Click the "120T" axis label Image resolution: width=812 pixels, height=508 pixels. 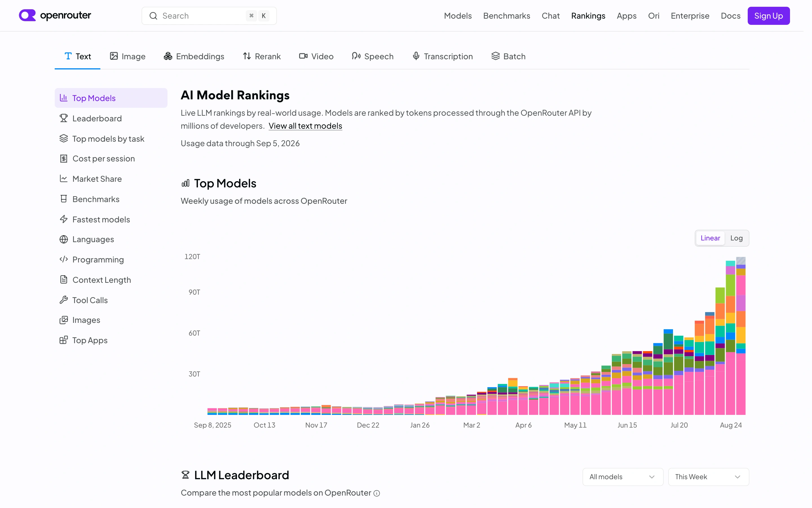click(192, 257)
